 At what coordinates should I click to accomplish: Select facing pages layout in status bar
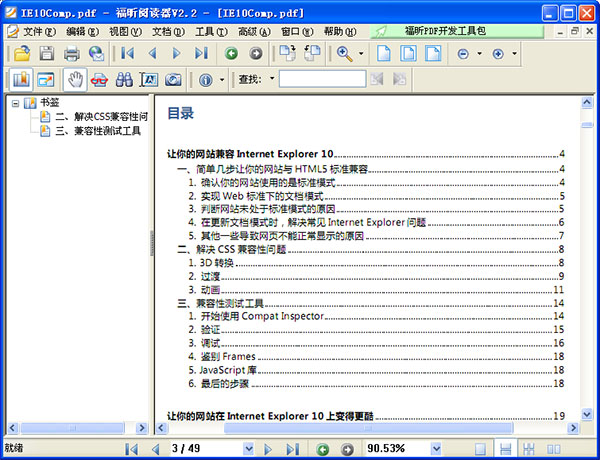point(553,449)
